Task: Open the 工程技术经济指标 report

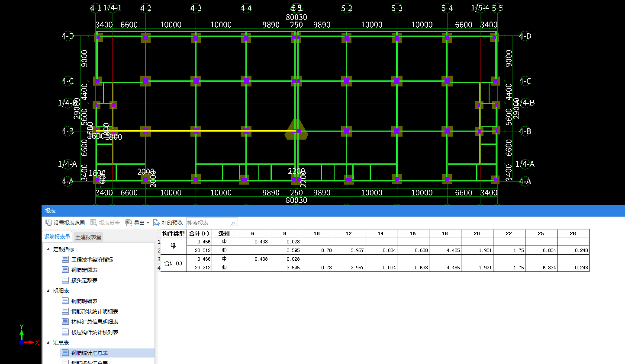Action: point(92,259)
